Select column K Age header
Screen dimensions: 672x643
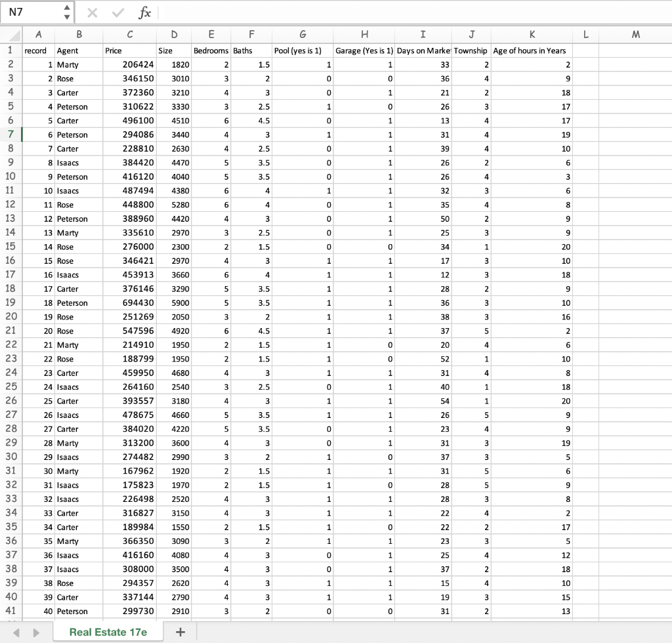pos(532,35)
